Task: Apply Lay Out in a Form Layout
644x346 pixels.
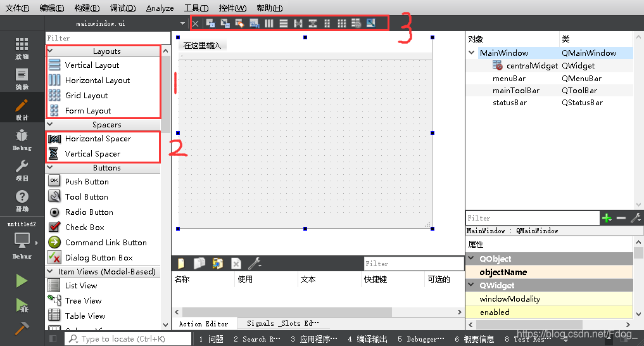Action: pyautogui.click(x=327, y=23)
